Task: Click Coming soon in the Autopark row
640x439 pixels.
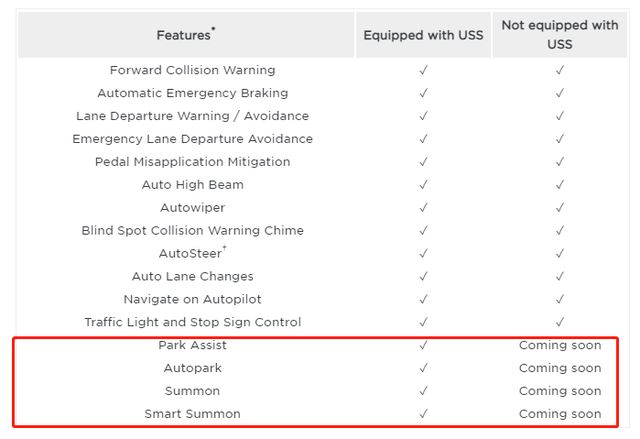Action: 560,368
